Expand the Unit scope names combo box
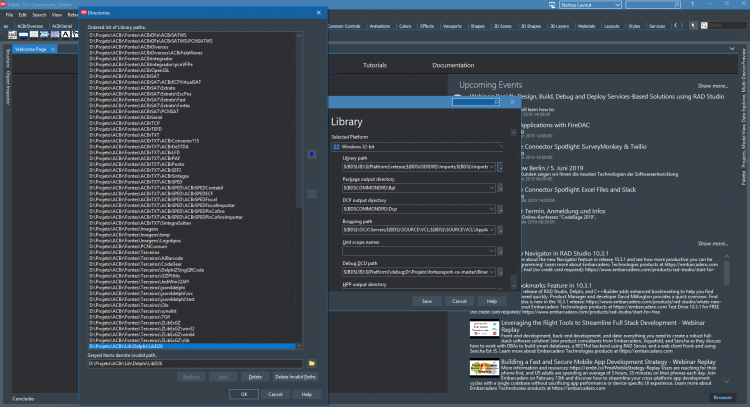The width and height of the screenshot is (750, 407). (x=491, y=251)
